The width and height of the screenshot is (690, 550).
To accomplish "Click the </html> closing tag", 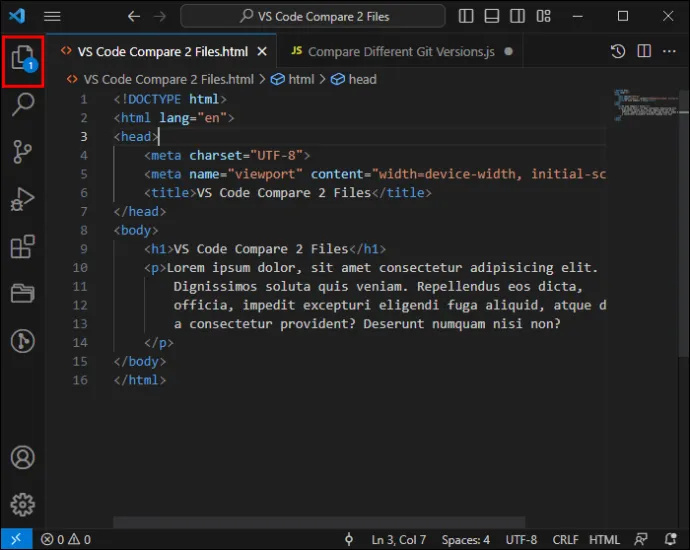I will [x=140, y=381].
